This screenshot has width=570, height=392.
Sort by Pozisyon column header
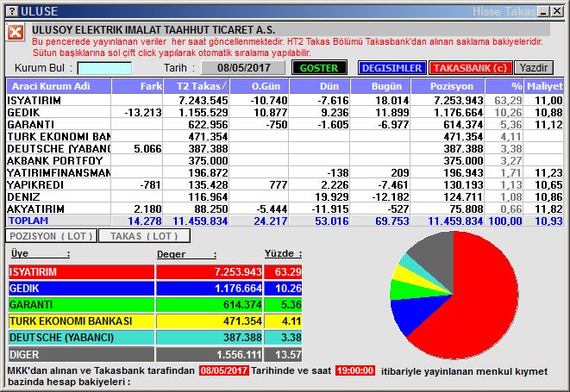coord(448,86)
